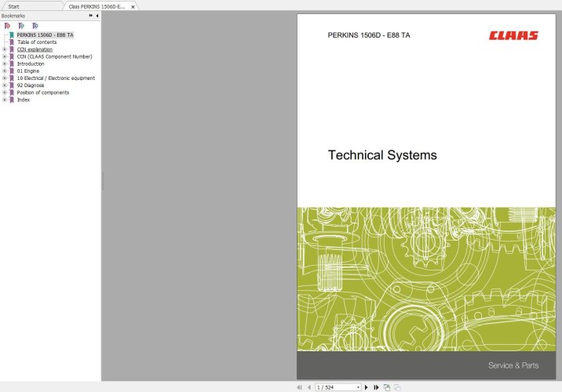Screen dimensions: 562x392
Task: Select the 01 Engine bookmark
Action: coord(28,71)
